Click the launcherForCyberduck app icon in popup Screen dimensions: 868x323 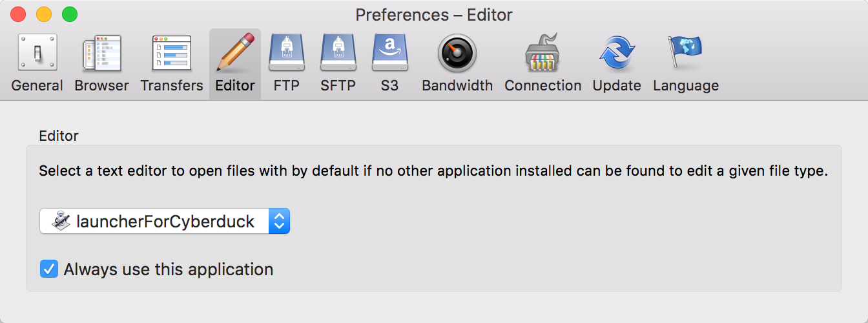coord(61,221)
